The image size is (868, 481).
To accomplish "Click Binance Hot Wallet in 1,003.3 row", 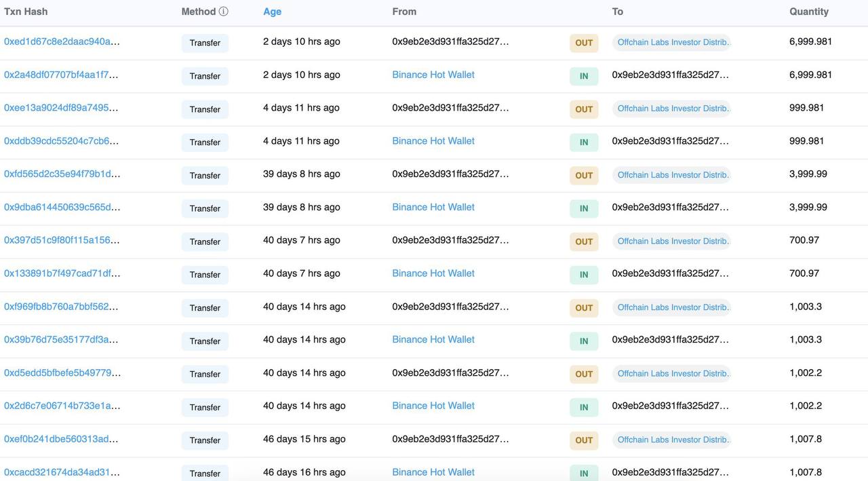I will (433, 339).
